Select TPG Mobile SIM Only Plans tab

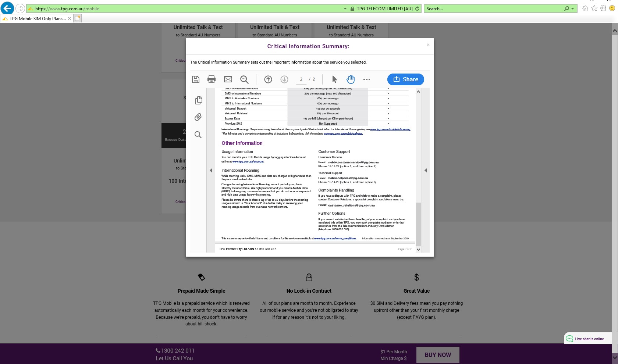coord(37,19)
